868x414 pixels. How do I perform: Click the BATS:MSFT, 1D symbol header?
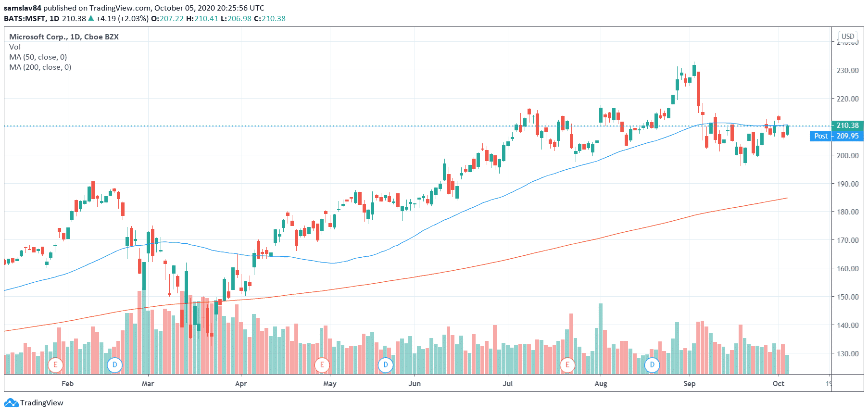coord(32,19)
